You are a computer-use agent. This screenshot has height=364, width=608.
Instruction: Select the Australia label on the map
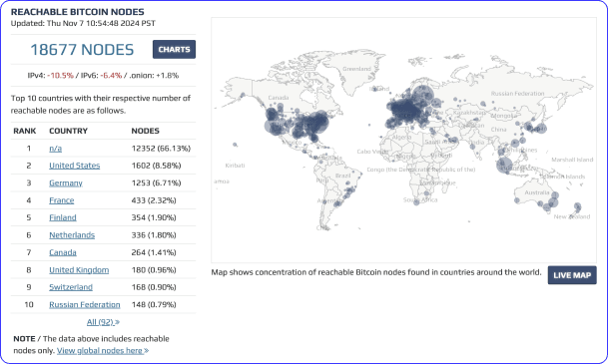[537, 192]
